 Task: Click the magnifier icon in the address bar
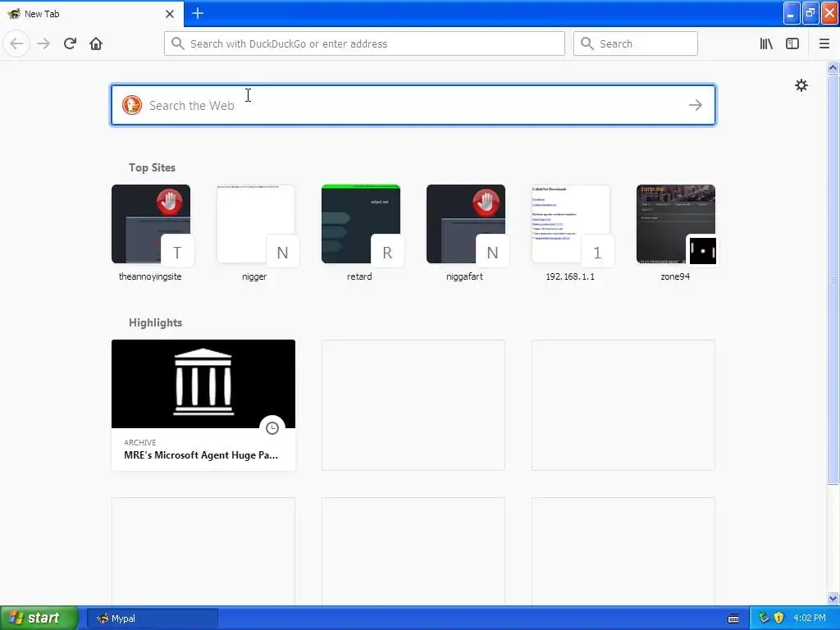pos(177,43)
